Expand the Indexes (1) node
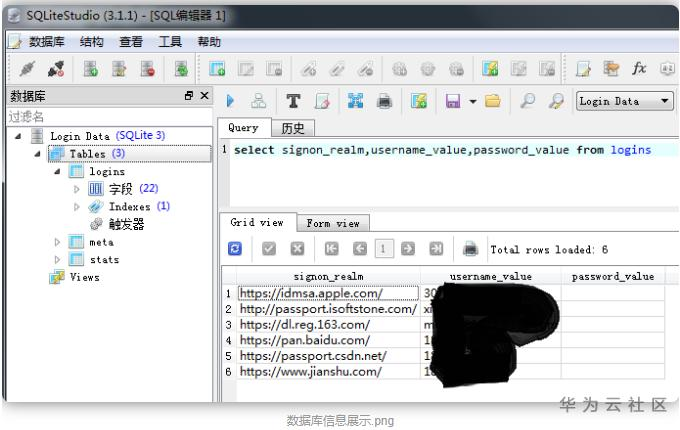This screenshot has width=680, height=430. [x=77, y=207]
